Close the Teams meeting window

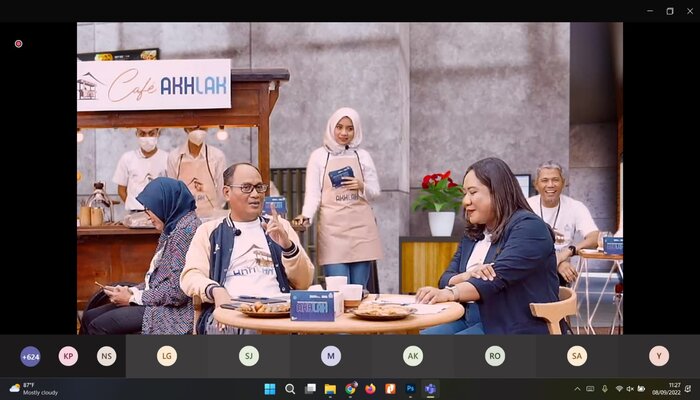pos(690,11)
